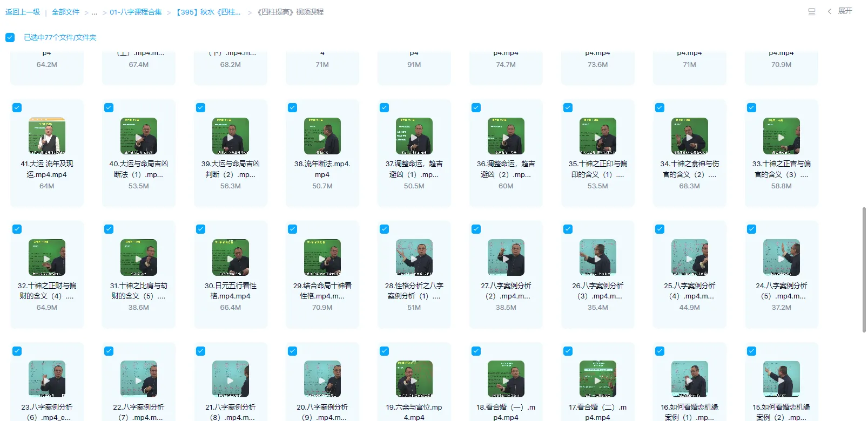The width and height of the screenshot is (868, 421).
Task: Click play icon on 30.日元五行看性格 video
Action: point(231,259)
